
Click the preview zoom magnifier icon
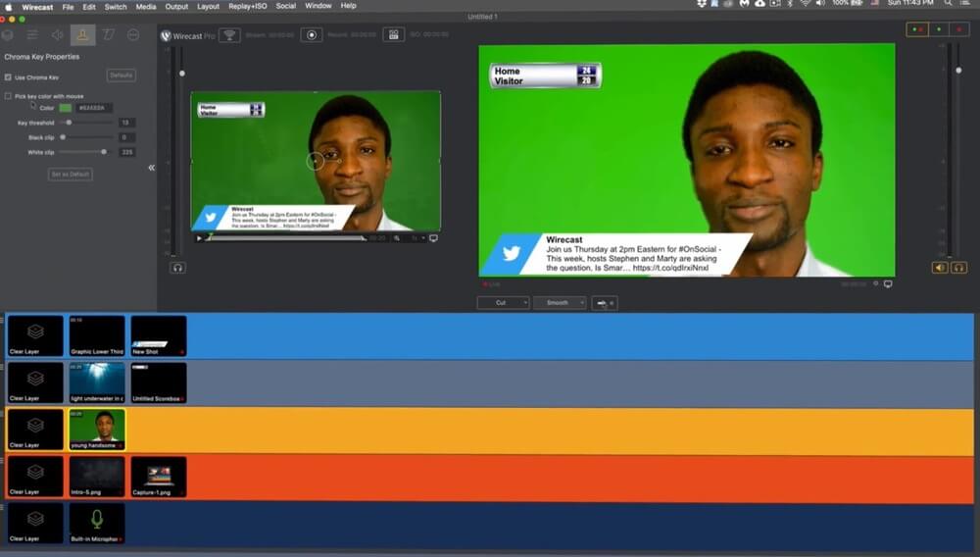[x=397, y=238]
